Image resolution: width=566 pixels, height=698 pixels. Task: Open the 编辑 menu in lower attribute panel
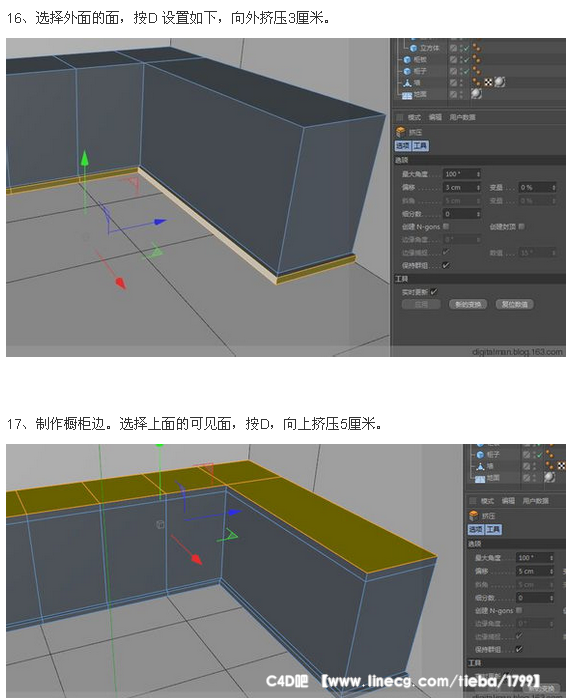point(508,501)
